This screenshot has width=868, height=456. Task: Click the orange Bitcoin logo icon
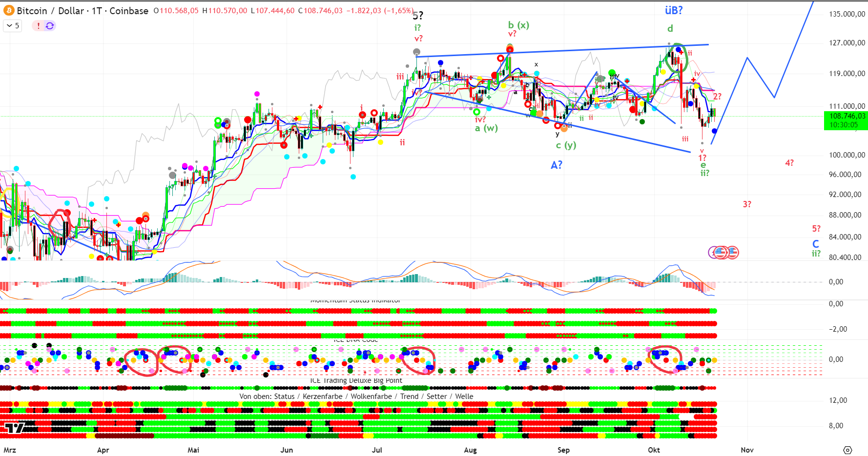9,11
